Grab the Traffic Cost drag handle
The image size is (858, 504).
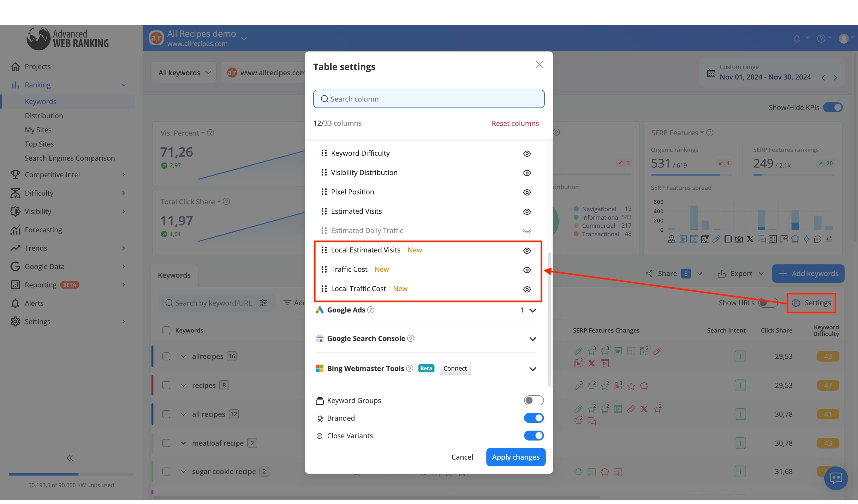324,269
